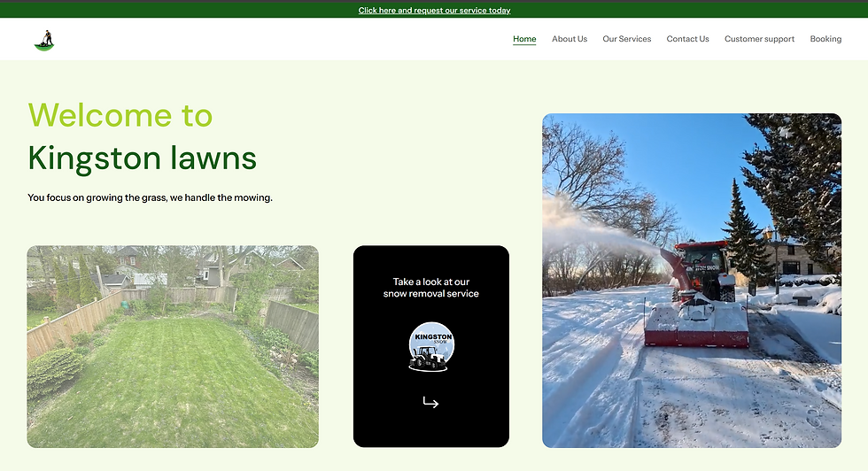The height and width of the screenshot is (471, 868).
Task: Click the request our service today banner link
Action: click(x=434, y=10)
